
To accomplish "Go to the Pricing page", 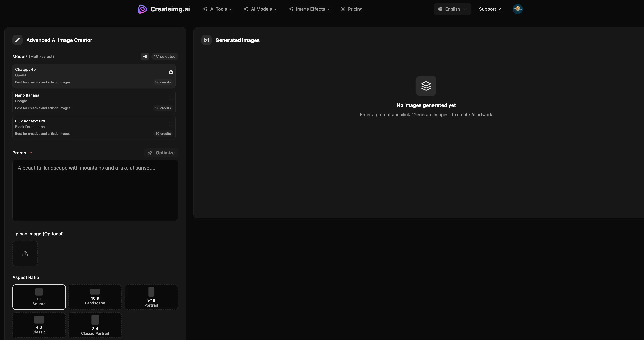I will pos(355,9).
